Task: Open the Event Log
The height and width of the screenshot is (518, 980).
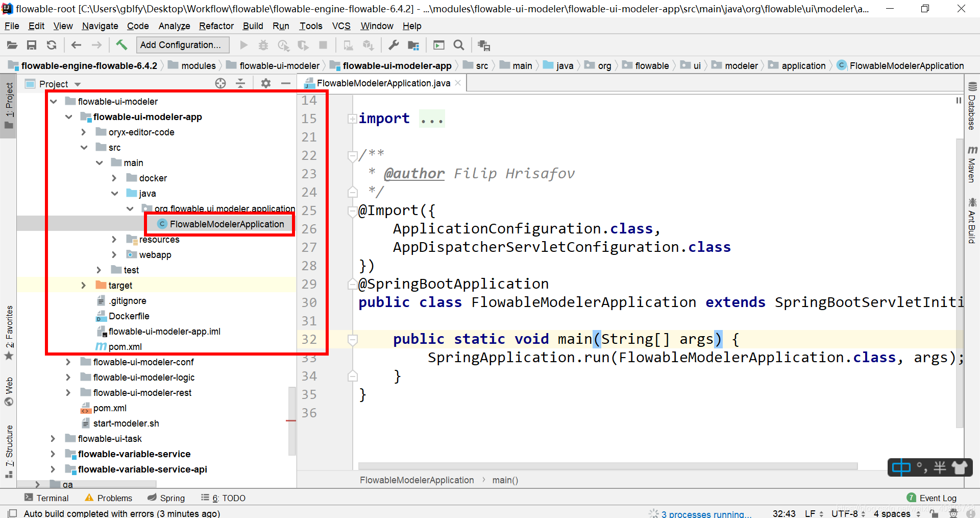Action: (x=932, y=498)
